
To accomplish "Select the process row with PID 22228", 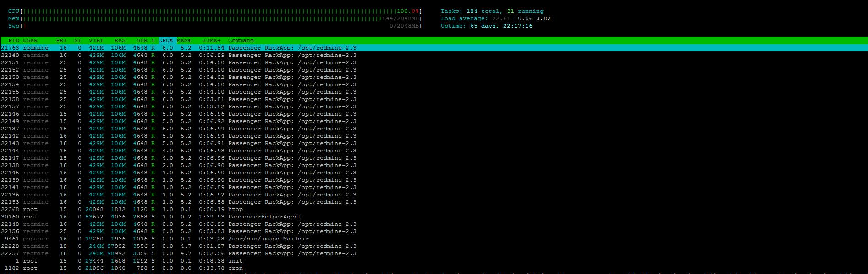I will (434, 246).
